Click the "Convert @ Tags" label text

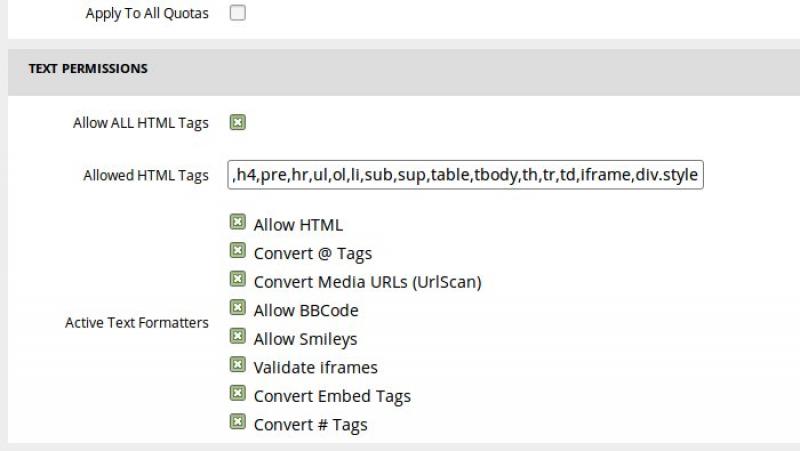(312, 253)
